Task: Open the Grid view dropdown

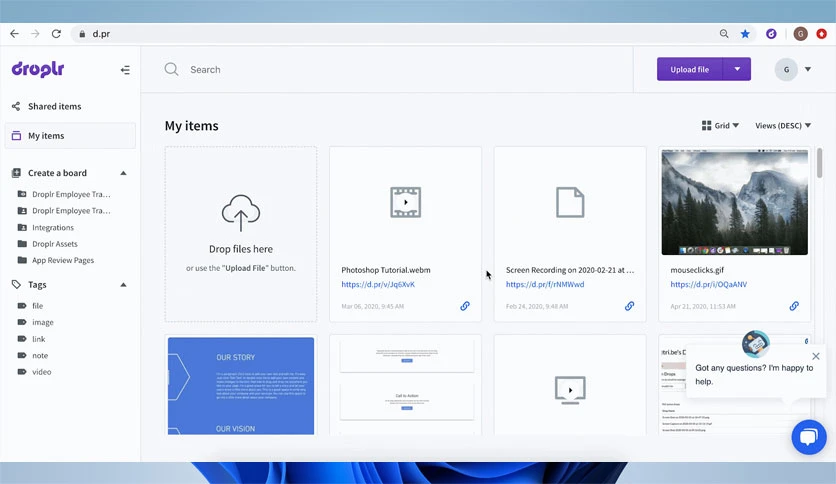Action: 720,126
